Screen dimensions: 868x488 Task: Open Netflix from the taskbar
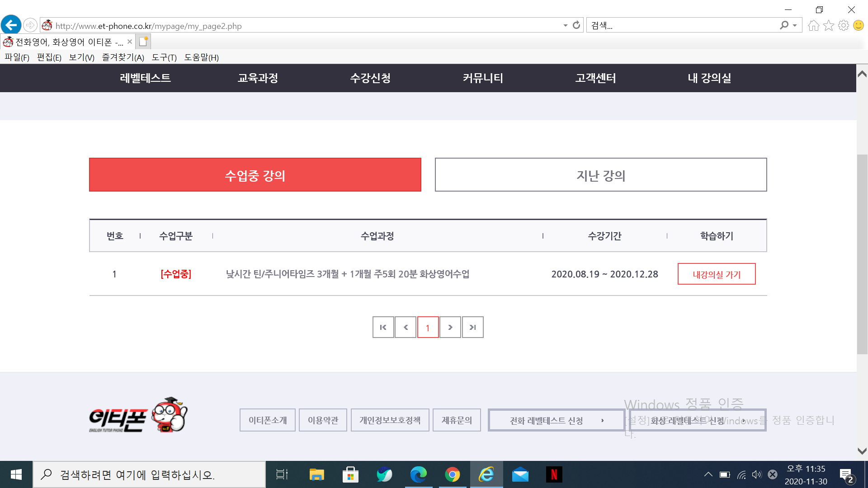click(554, 474)
